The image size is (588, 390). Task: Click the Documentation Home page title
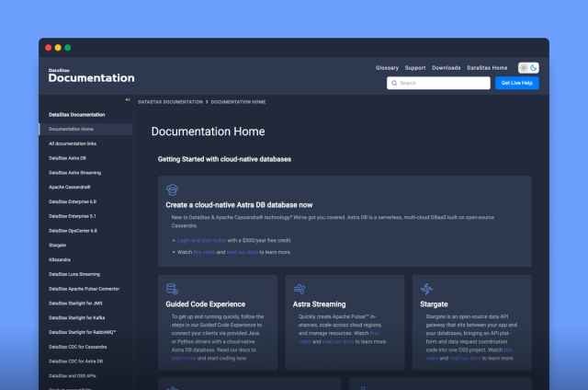point(209,132)
